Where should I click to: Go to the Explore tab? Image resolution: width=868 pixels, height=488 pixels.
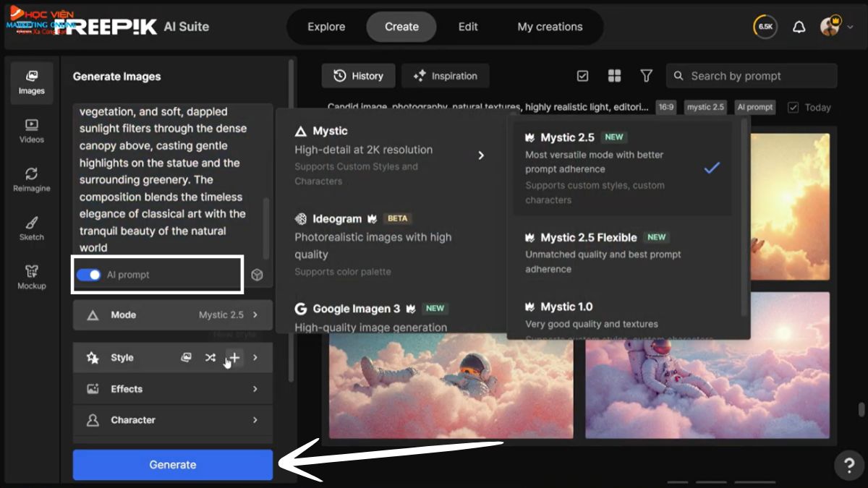(326, 27)
